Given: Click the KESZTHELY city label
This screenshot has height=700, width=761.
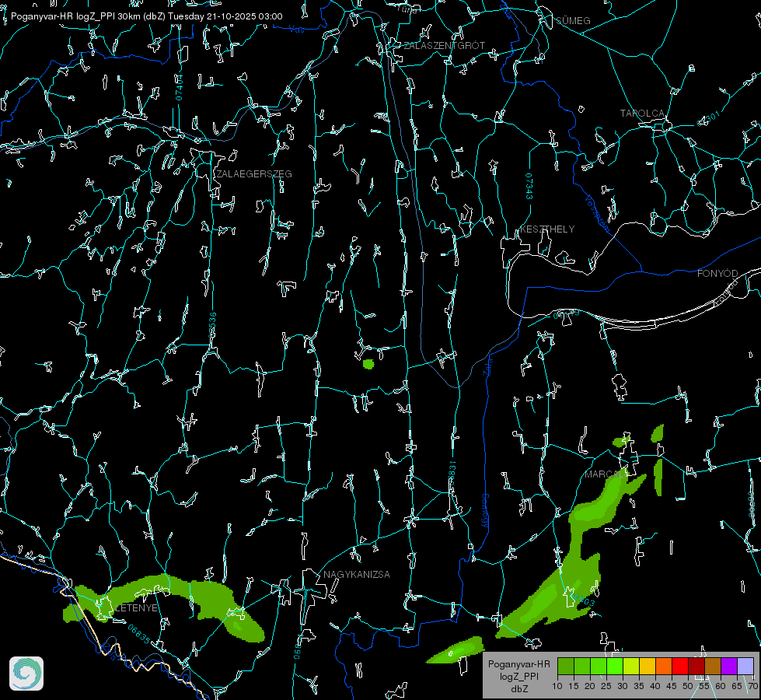Looking at the screenshot, I should 547,229.
